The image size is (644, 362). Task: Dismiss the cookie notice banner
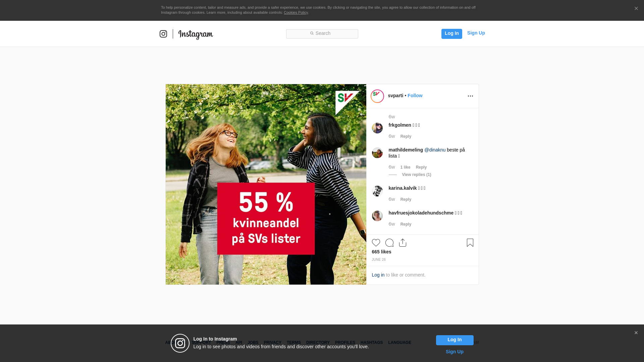click(636, 8)
